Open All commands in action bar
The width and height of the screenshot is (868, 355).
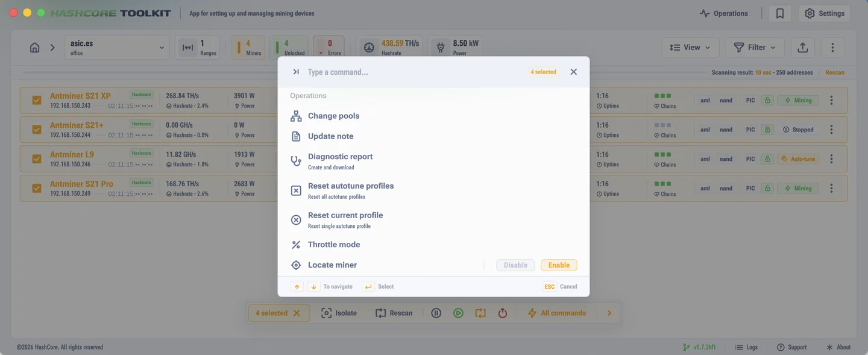coord(556,313)
